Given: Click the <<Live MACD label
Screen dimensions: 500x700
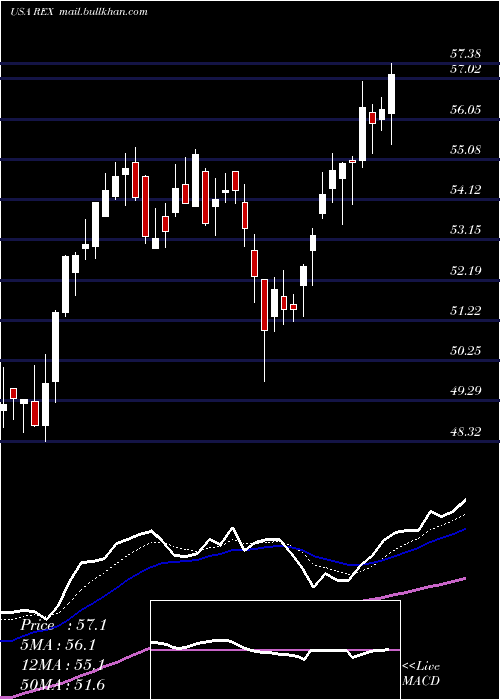Looking at the screenshot, I should coord(421,673).
